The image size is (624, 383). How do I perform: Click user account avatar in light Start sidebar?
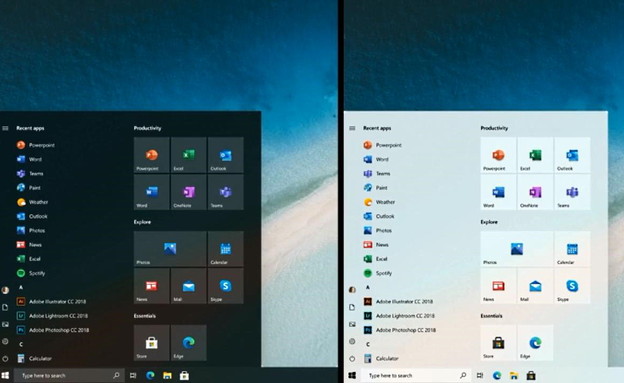click(x=352, y=290)
